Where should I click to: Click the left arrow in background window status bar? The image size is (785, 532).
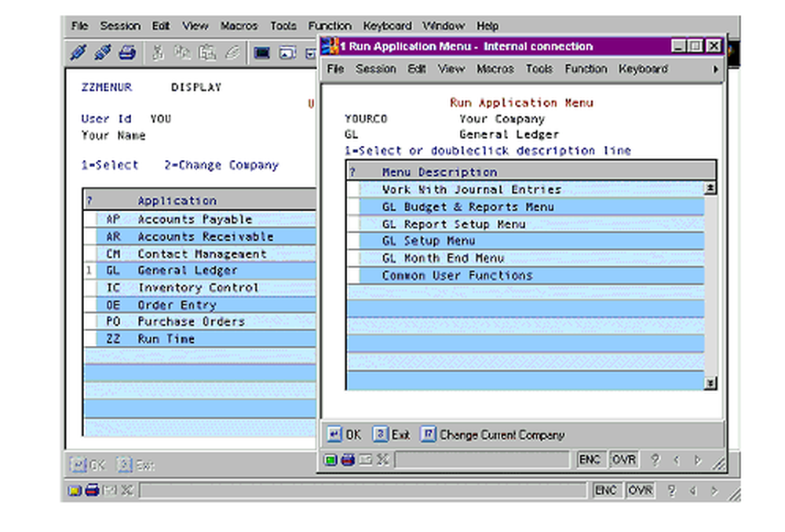pos(693,490)
